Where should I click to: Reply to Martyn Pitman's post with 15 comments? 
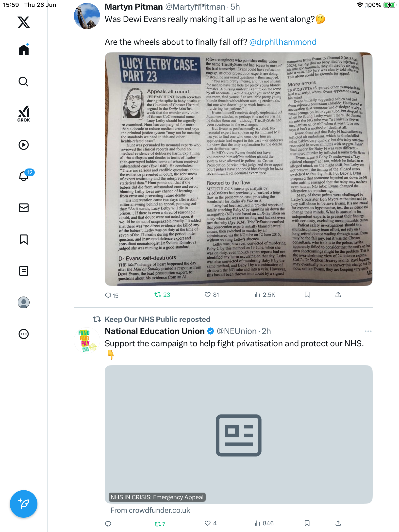pos(112,295)
